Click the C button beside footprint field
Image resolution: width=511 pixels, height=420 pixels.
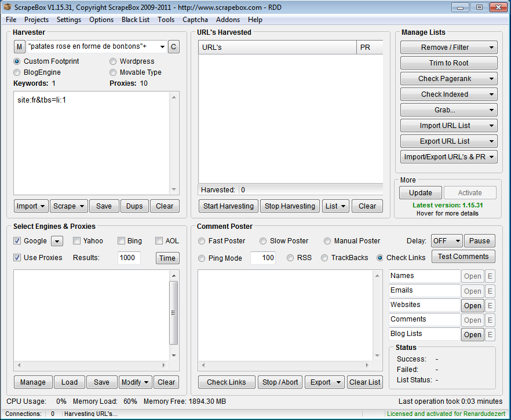(174, 47)
